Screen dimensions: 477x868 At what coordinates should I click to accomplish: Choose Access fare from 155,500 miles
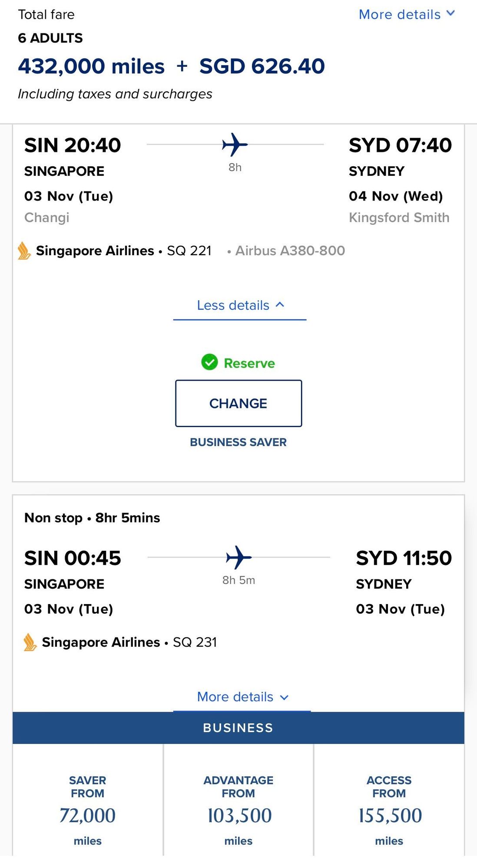coord(389,810)
